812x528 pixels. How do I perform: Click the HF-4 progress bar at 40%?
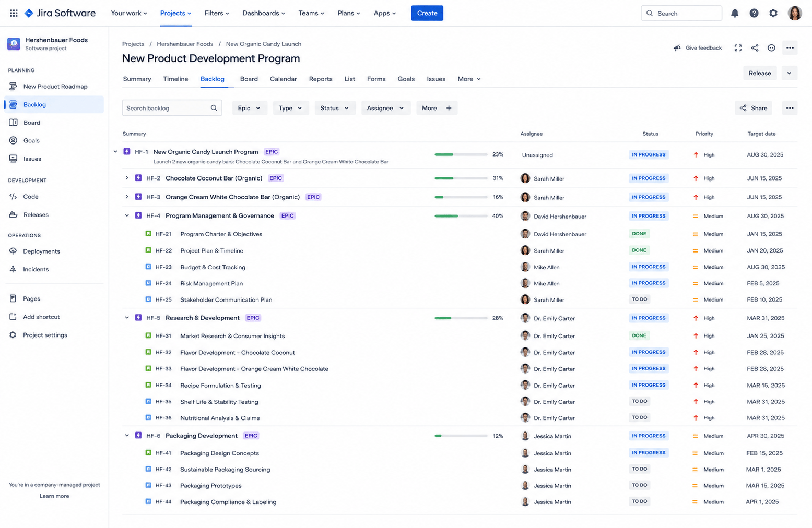461,216
